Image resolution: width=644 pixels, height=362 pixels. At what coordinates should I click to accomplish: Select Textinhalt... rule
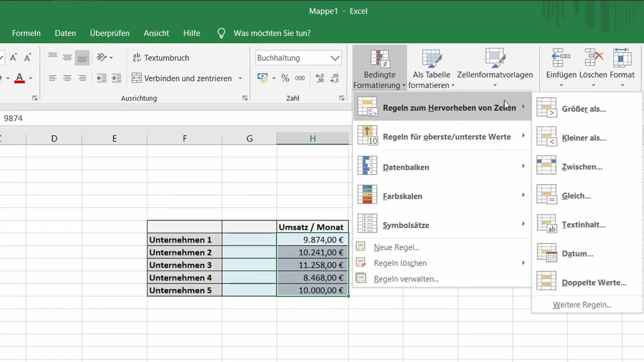(587, 224)
